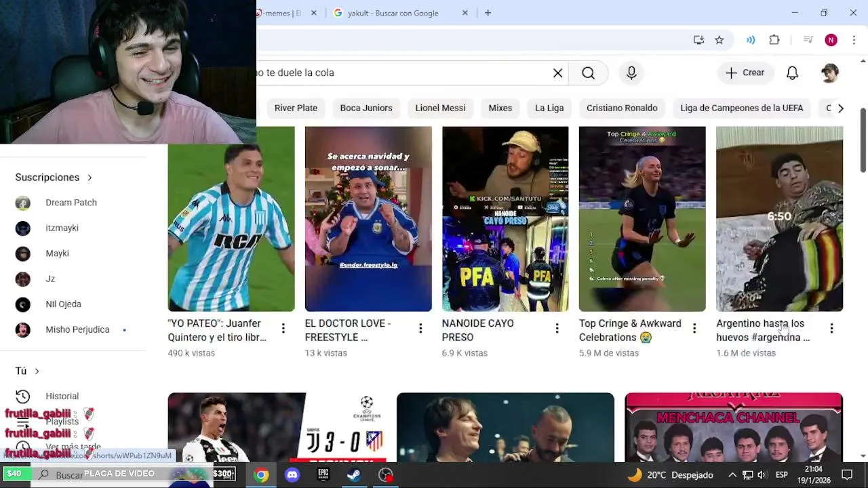This screenshot has height=488, width=868.
Task: Open Discord from the taskbar
Action: pyautogui.click(x=292, y=475)
